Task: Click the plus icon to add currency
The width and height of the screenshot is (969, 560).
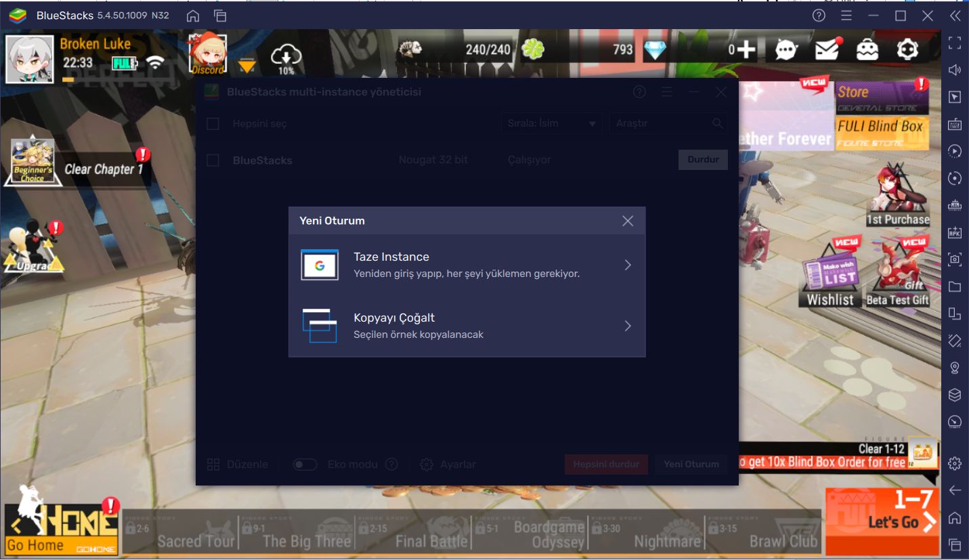Action: tap(746, 49)
